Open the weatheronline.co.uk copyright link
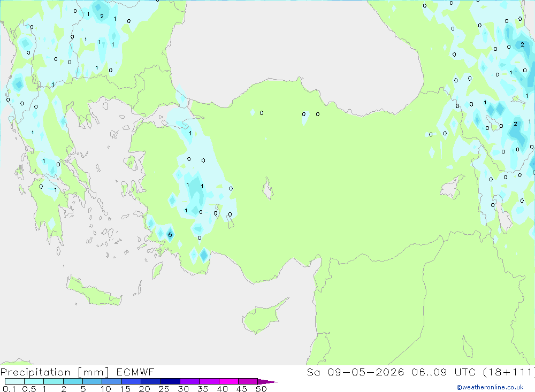The height and width of the screenshot is (392, 535). coord(490,387)
